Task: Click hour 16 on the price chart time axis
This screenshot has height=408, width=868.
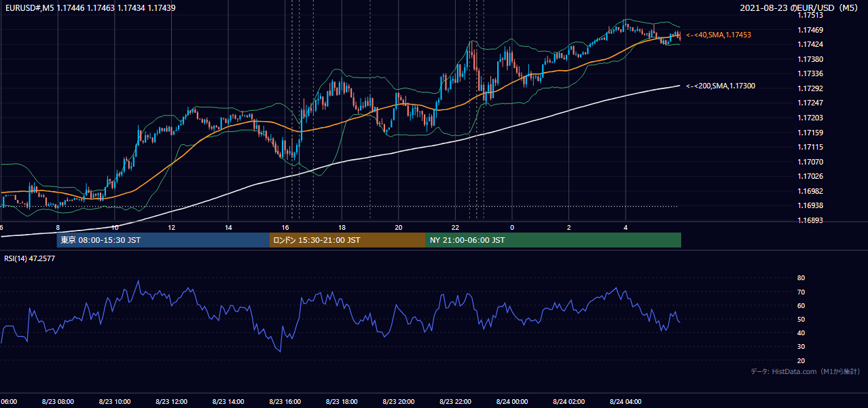Action: tap(285, 228)
